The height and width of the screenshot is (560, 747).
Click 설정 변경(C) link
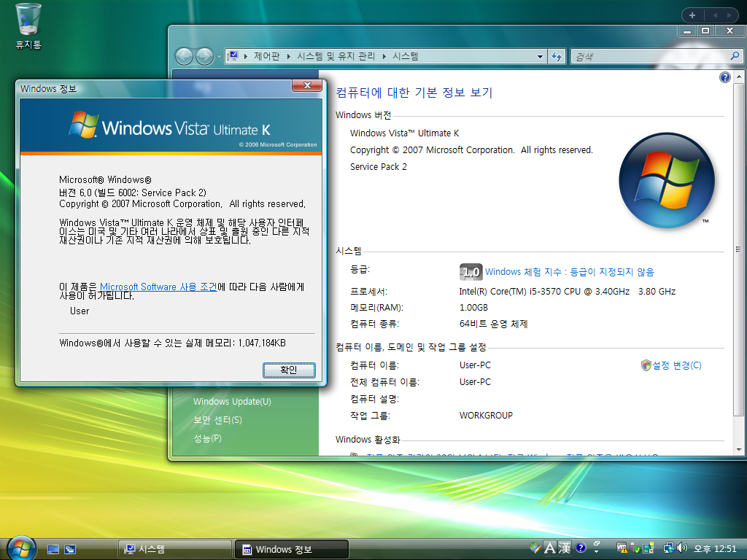point(677,365)
